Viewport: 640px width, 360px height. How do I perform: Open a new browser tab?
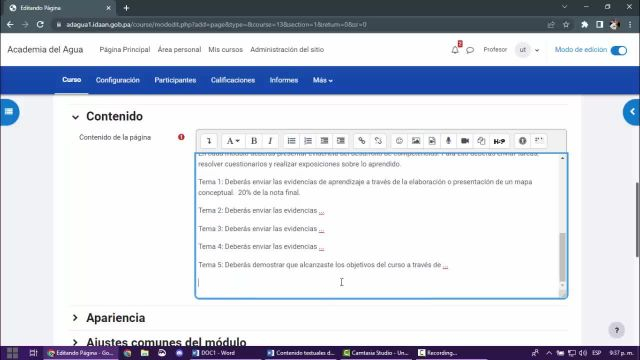pyautogui.click(x=127, y=8)
